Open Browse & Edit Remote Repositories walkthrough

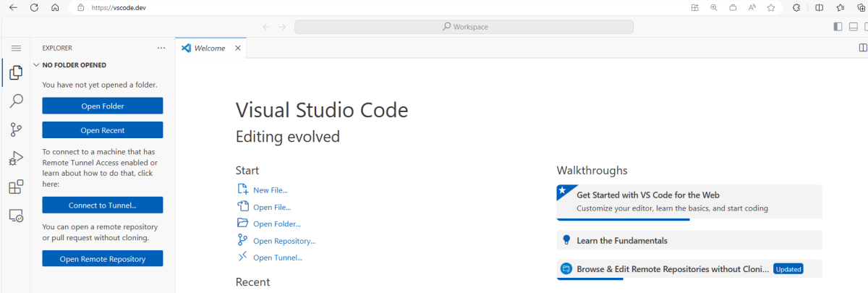pos(689,268)
